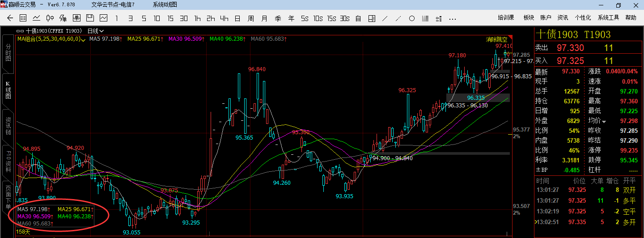The width and height of the screenshot is (644, 238).
Task: Click the split panel layout icon
Action: [x=372, y=18]
